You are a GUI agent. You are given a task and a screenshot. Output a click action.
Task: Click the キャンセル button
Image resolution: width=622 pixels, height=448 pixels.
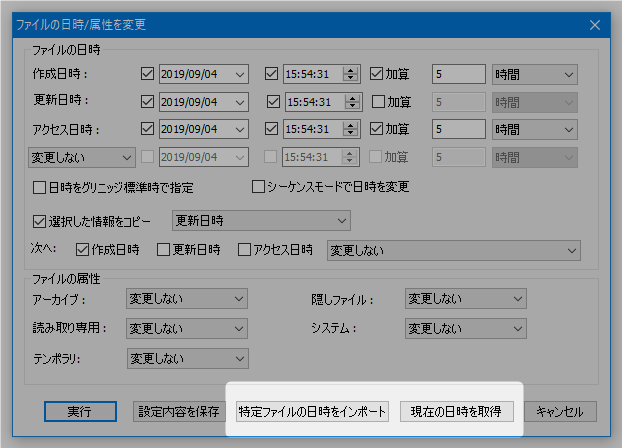pyautogui.click(x=560, y=411)
